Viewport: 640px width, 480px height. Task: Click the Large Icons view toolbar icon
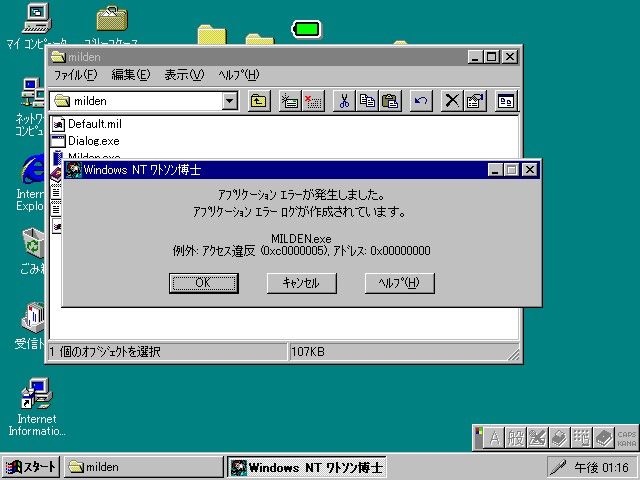point(506,101)
